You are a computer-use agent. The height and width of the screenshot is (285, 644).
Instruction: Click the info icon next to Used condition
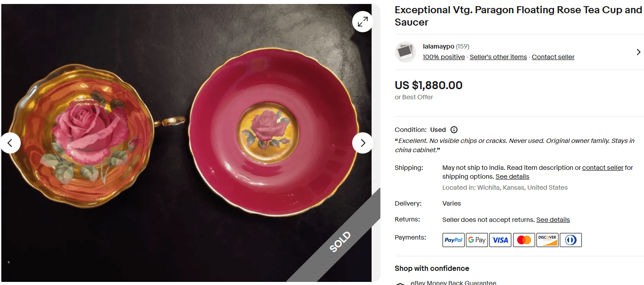[454, 130]
